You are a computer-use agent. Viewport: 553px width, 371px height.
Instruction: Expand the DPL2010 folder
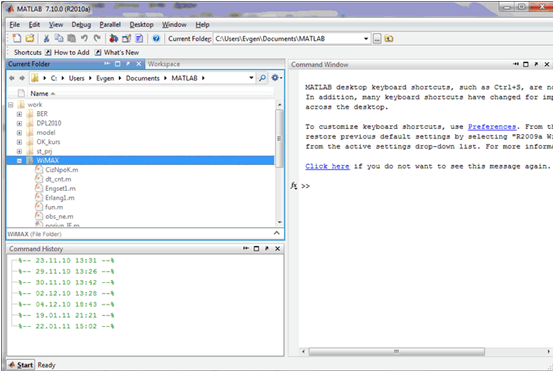coord(19,123)
